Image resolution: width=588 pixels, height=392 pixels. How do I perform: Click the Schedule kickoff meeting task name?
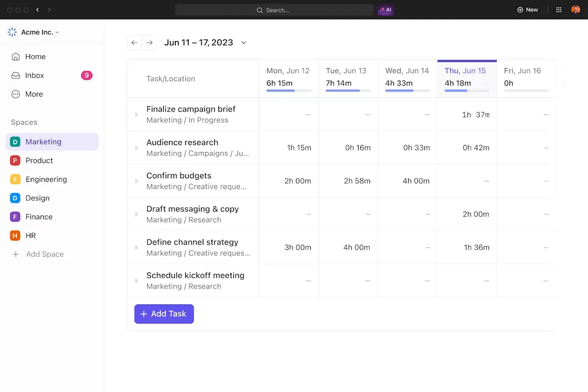[195, 275]
